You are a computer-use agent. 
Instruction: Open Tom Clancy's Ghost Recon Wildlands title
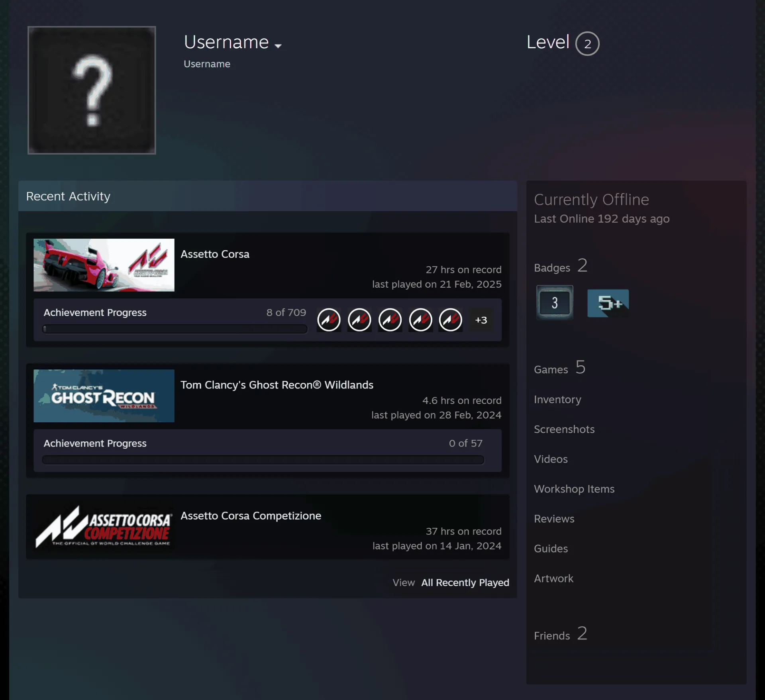coord(277,385)
